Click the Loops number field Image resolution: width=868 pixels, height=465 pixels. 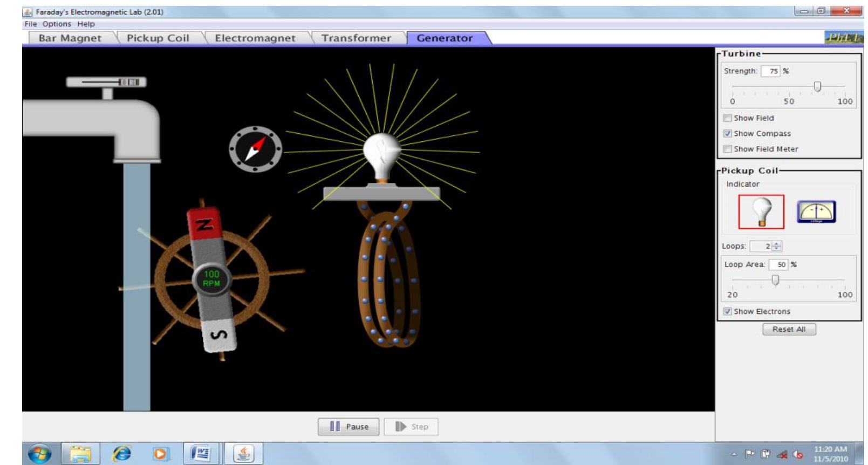761,246
